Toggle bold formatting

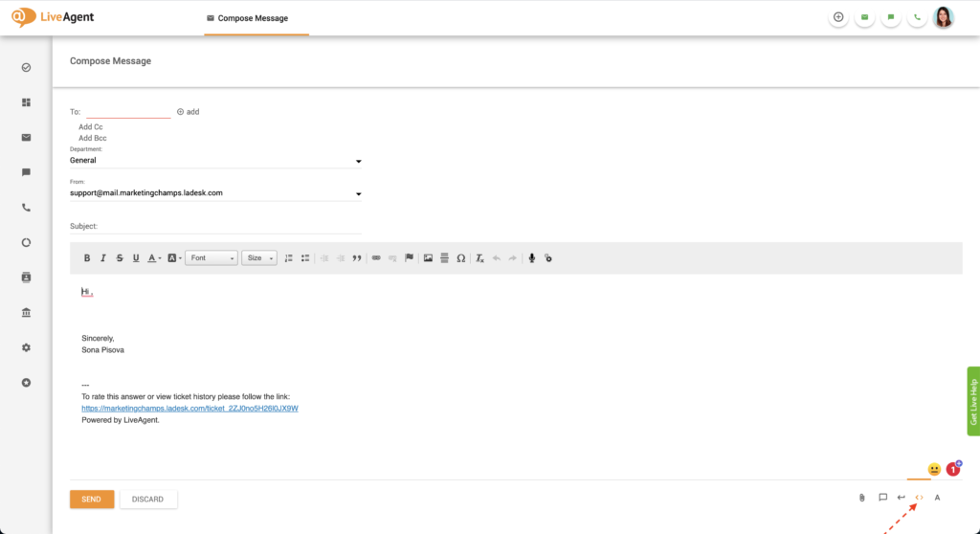[87, 258]
